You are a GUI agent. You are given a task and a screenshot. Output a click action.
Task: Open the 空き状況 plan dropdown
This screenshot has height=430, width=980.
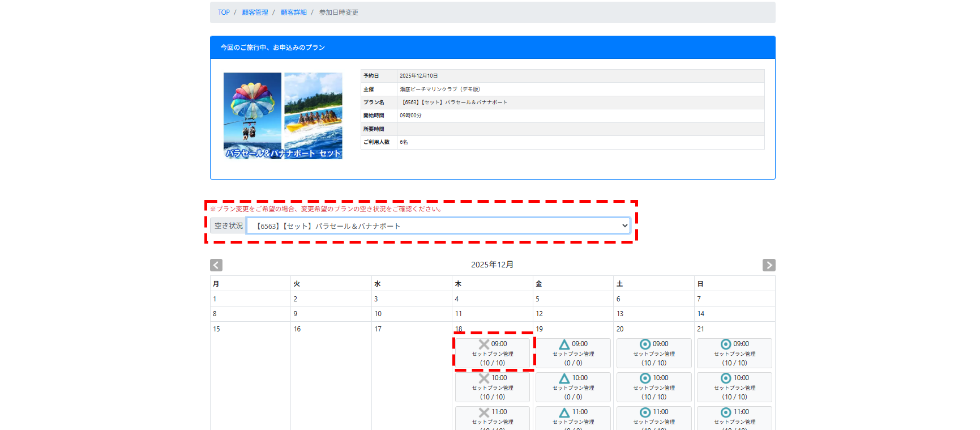pos(438,226)
